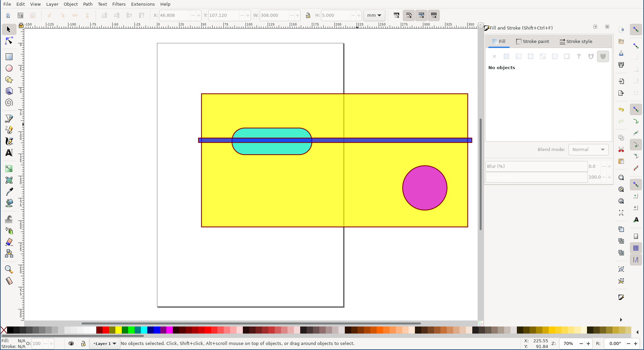Expand the commands bar overflow arrow
The width and height of the screenshot is (644, 350).
coord(621,320)
